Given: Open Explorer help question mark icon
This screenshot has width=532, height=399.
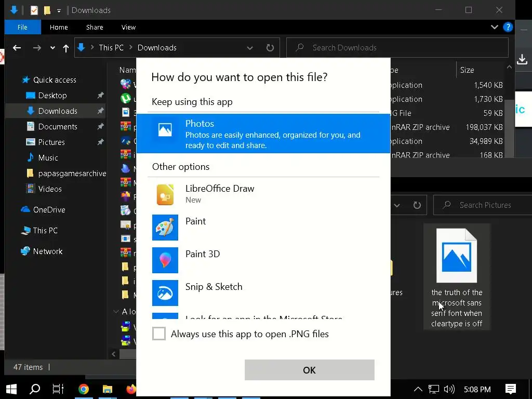Looking at the screenshot, I should (x=508, y=27).
